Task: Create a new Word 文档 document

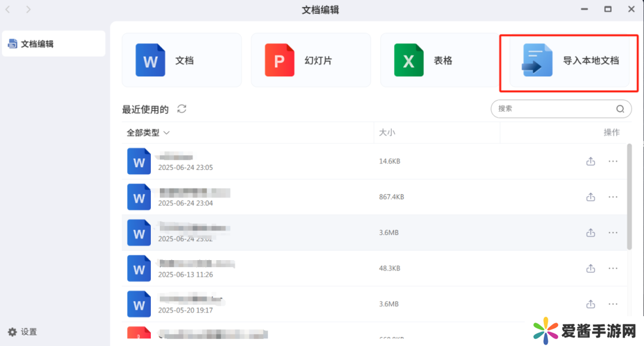Action: [x=181, y=60]
